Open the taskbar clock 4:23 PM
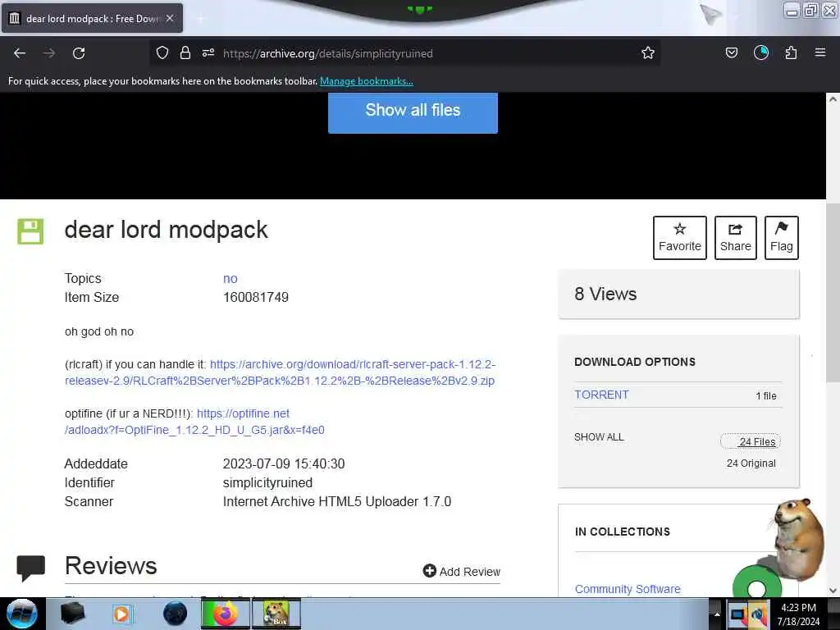This screenshot has width=840, height=630. (798, 614)
